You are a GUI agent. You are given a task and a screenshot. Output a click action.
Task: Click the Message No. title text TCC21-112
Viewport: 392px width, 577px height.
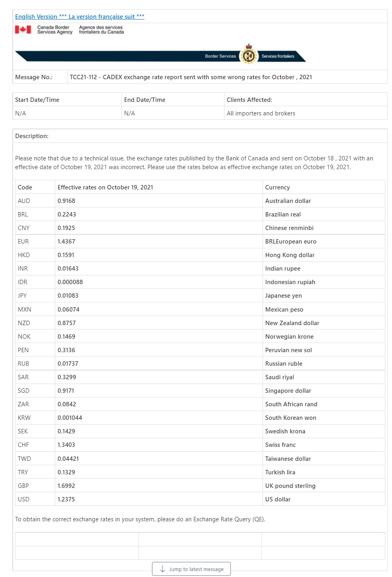(x=191, y=77)
